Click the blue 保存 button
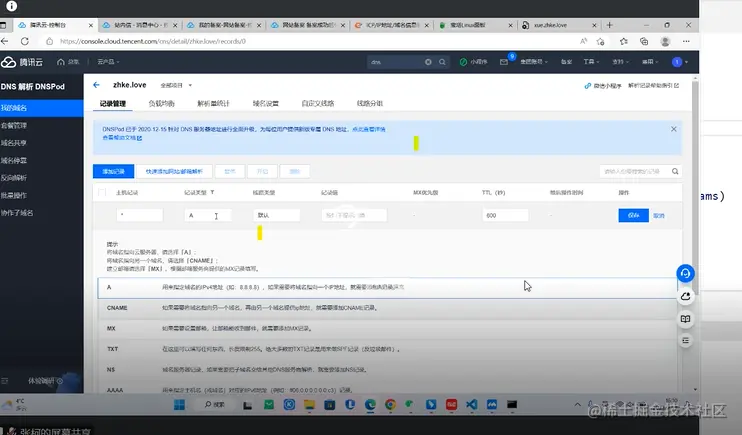 pos(633,215)
